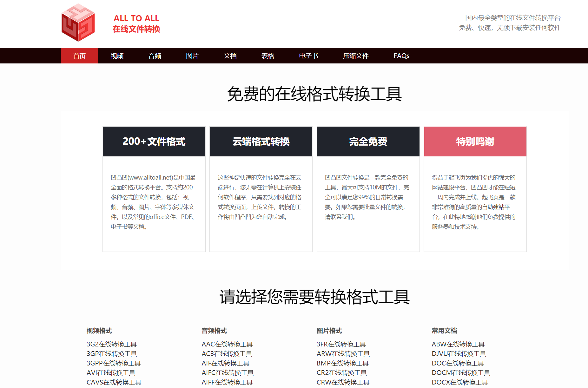588x388 pixels.
Task: Click the ALL TO ALL 在线文件转换 title
Action: pyautogui.click(x=136, y=24)
